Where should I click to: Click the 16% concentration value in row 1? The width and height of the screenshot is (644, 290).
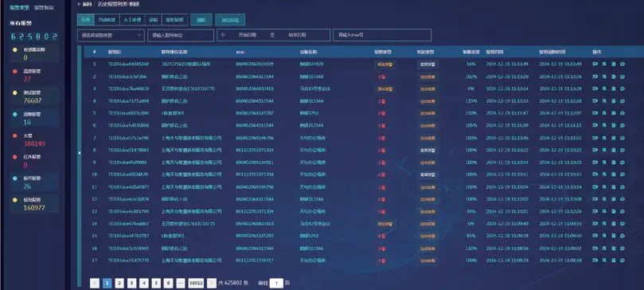coord(471,64)
